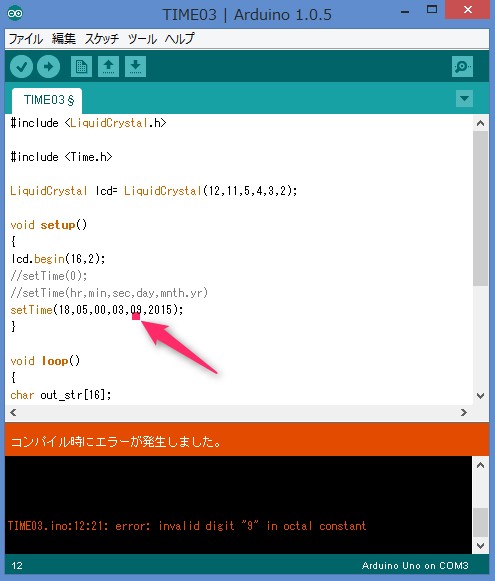The height and width of the screenshot is (581, 495).
Task: Click console scrollbar up arrow
Action: pos(481,465)
